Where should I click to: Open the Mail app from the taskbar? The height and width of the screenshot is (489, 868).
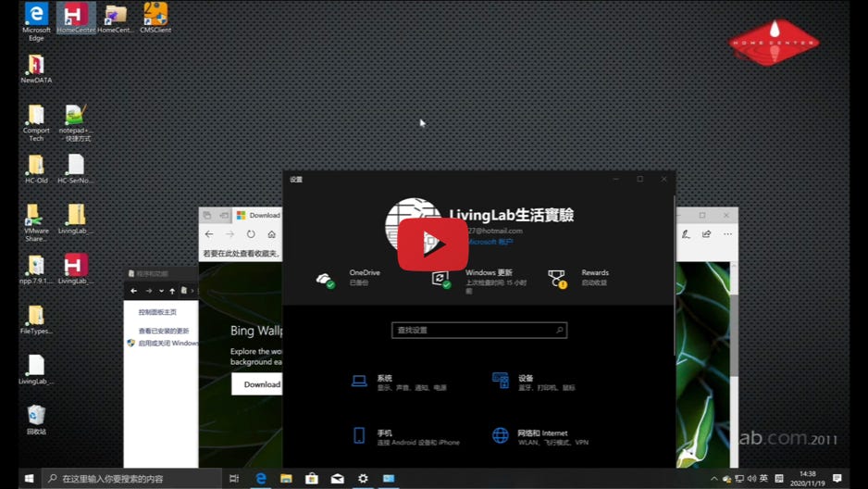[337, 479]
